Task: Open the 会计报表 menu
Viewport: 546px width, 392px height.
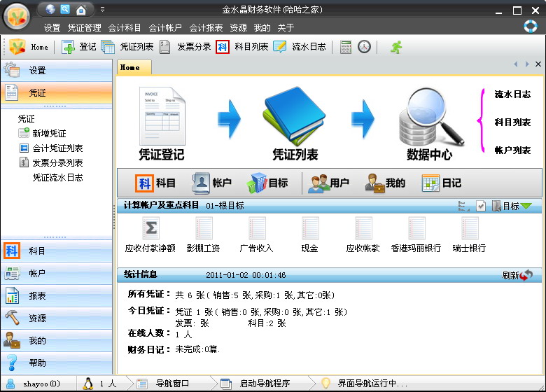Action: click(206, 27)
